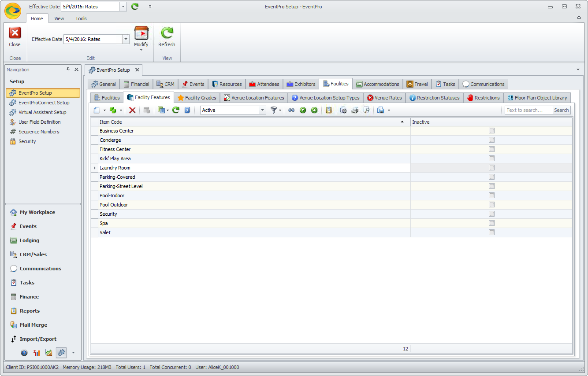The image size is (588, 376).
Task: Open the Accommodations setup tab
Action: (377, 84)
